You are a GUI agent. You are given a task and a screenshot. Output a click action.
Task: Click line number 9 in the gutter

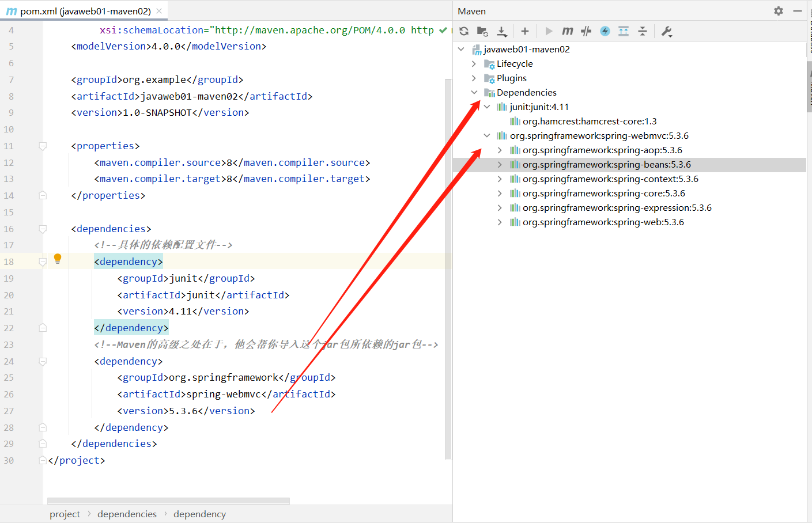(11, 113)
